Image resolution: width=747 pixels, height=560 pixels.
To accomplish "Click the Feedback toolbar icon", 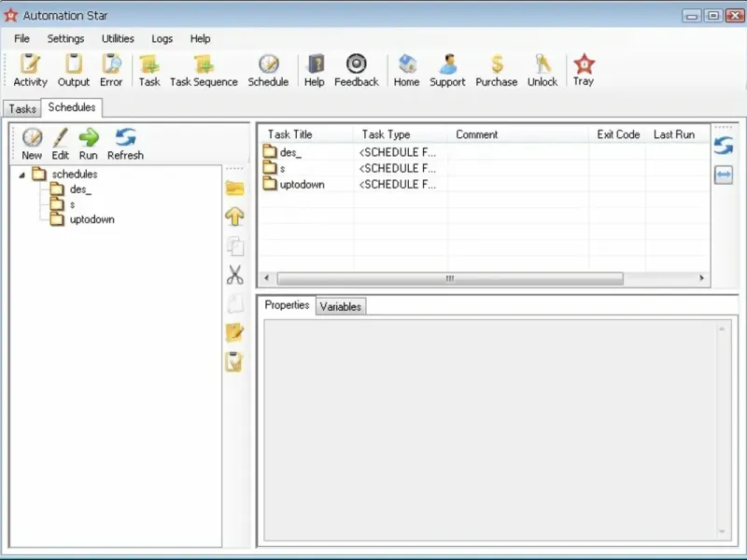I will click(357, 71).
